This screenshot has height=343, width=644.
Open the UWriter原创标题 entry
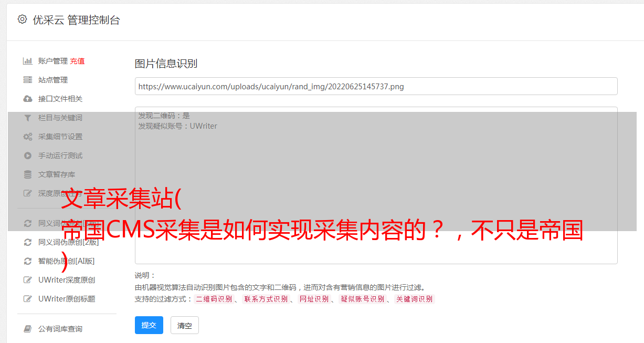pyautogui.click(x=67, y=299)
